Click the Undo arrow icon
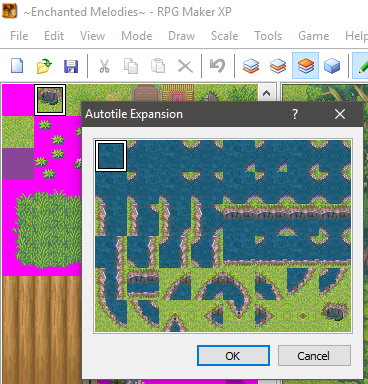 point(217,65)
